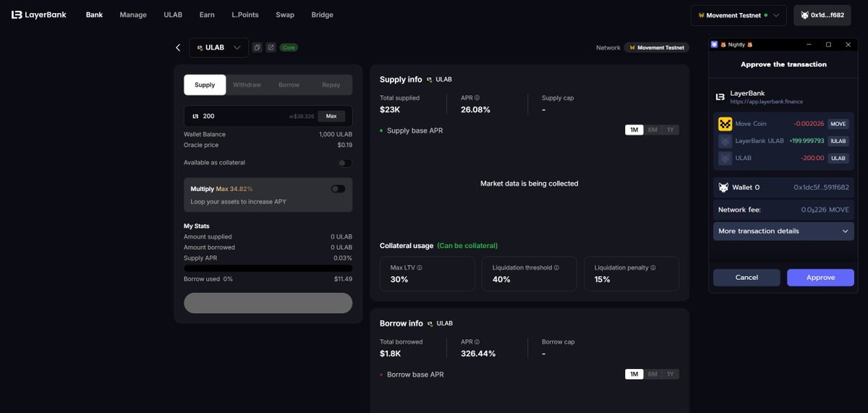The width and height of the screenshot is (868, 413).
Task: Enable the Multiply loop toggle
Action: coord(338,189)
